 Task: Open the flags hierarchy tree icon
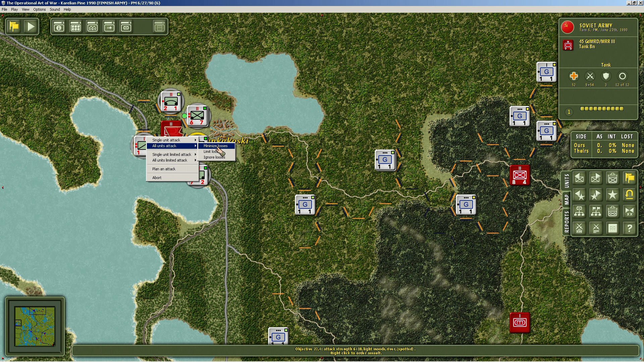(596, 212)
